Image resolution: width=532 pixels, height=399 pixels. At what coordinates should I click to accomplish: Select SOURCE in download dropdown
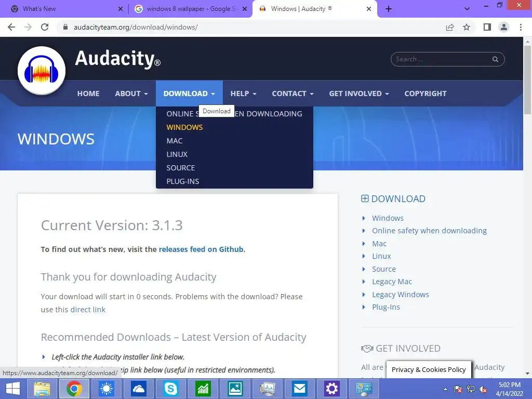(180, 168)
